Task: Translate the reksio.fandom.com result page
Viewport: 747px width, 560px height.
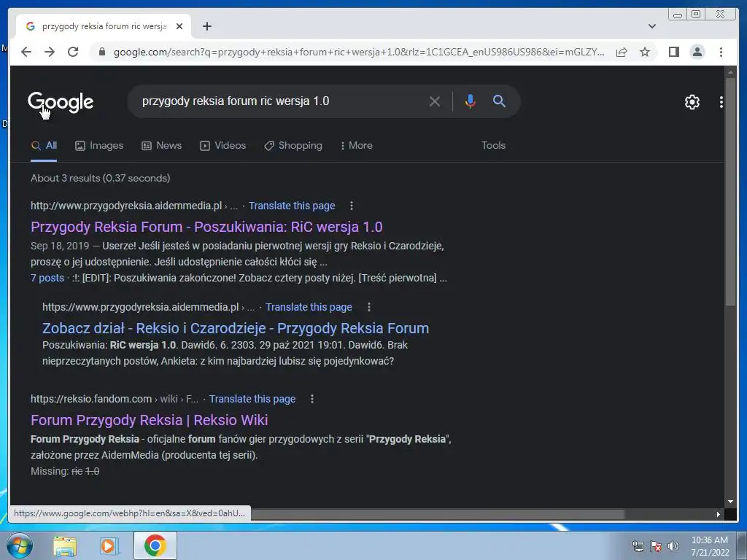Action: coord(252,399)
